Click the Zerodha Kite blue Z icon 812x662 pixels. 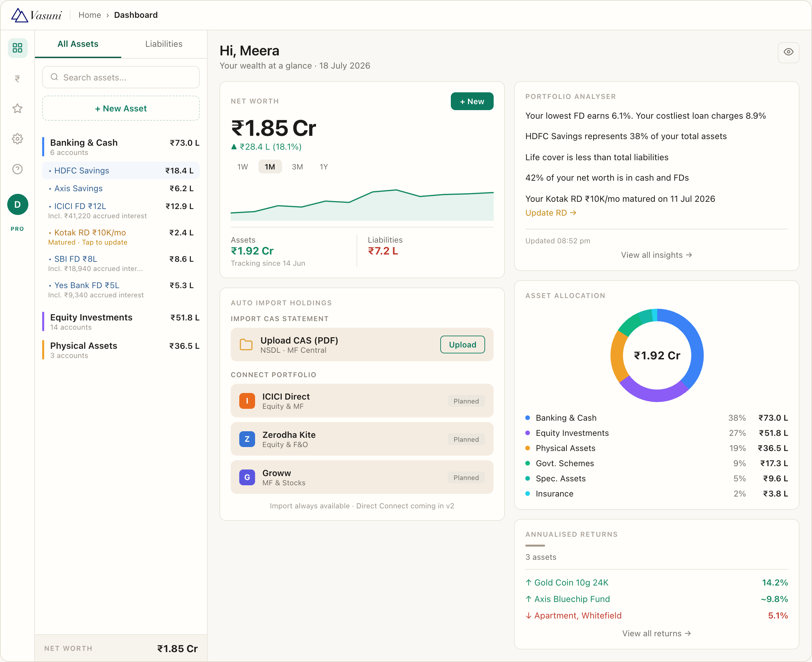pyautogui.click(x=247, y=439)
